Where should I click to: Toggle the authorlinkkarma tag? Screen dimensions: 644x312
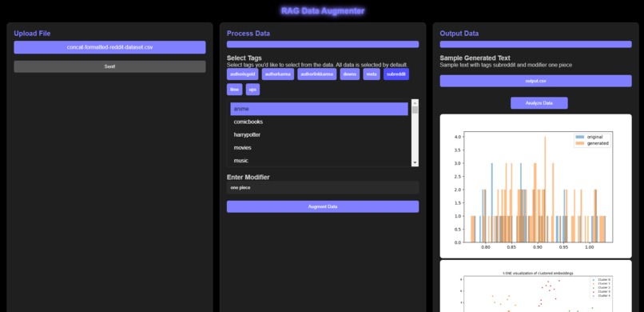(x=317, y=74)
